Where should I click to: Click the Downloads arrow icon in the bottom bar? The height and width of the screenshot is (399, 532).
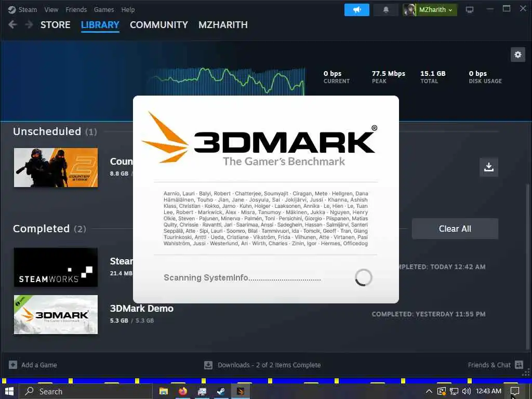click(x=208, y=365)
